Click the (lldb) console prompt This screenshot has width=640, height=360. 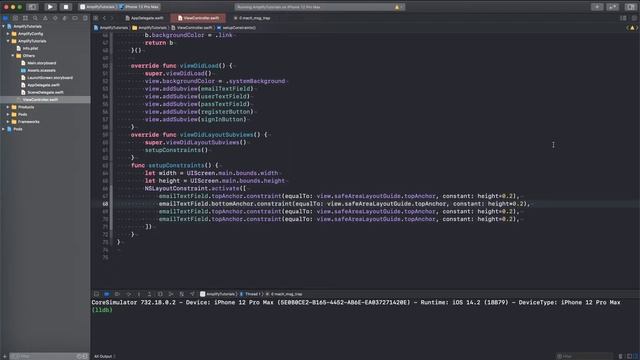coord(102,310)
